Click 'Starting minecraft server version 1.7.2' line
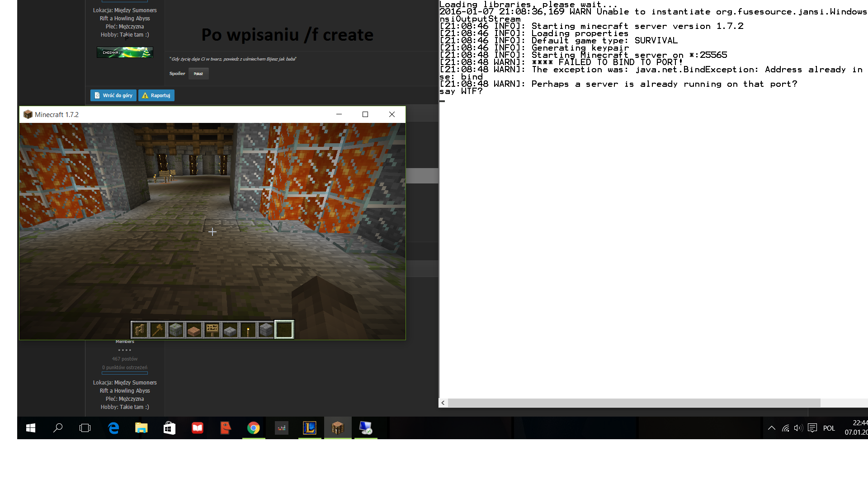This screenshot has height=488, width=868. [x=592, y=26]
